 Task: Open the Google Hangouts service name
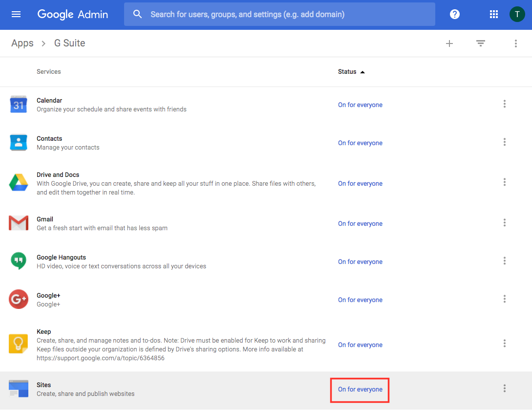point(61,258)
